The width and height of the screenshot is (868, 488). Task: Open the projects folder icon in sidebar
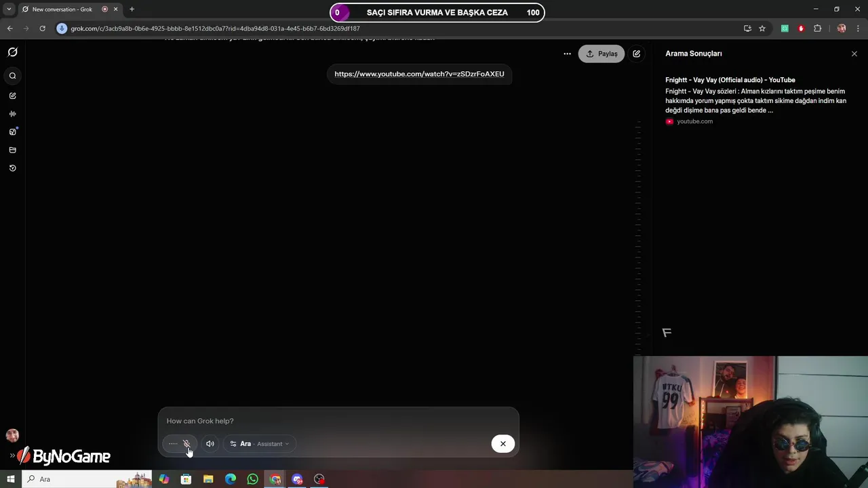(x=12, y=150)
